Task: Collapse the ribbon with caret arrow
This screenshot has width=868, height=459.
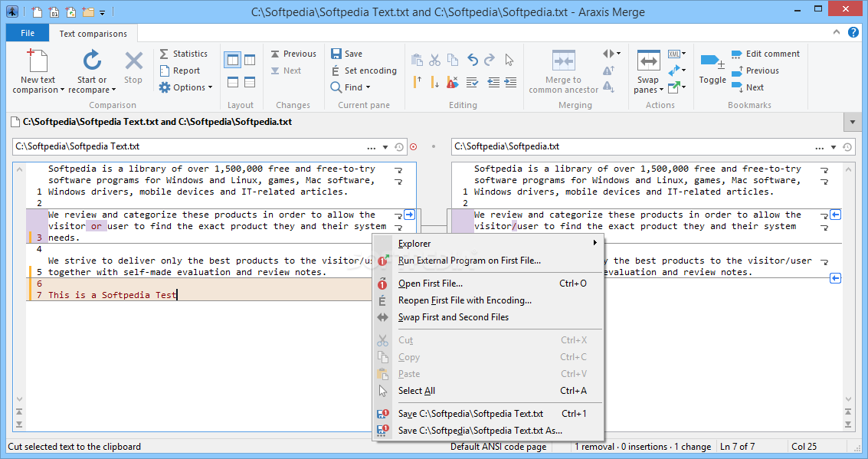Action: pyautogui.click(x=837, y=32)
